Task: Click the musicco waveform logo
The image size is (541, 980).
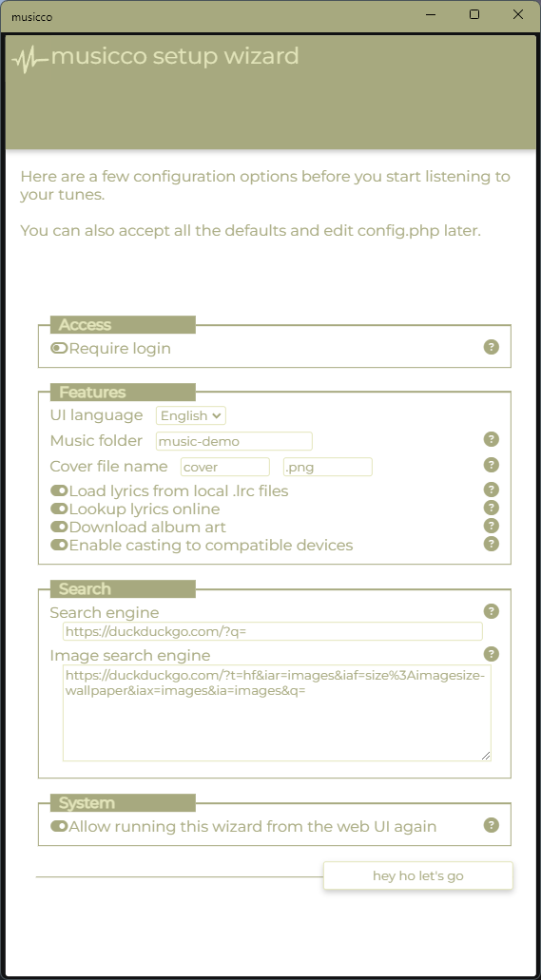Action: 30,60
